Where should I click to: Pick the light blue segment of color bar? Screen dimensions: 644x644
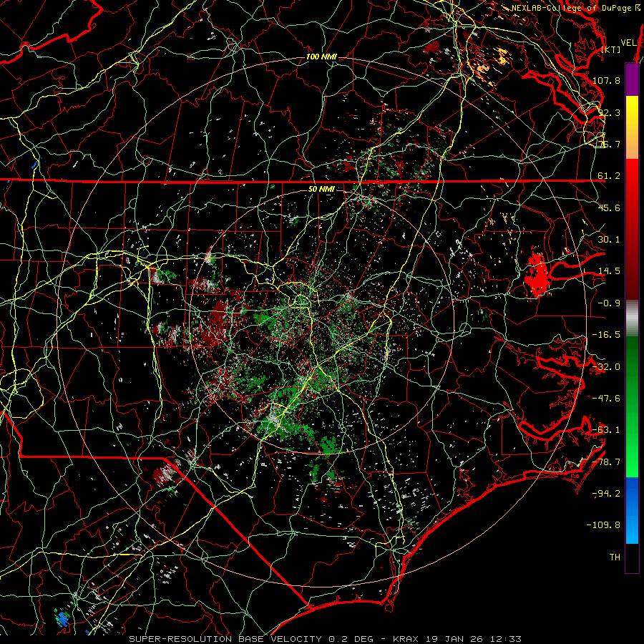point(632,529)
